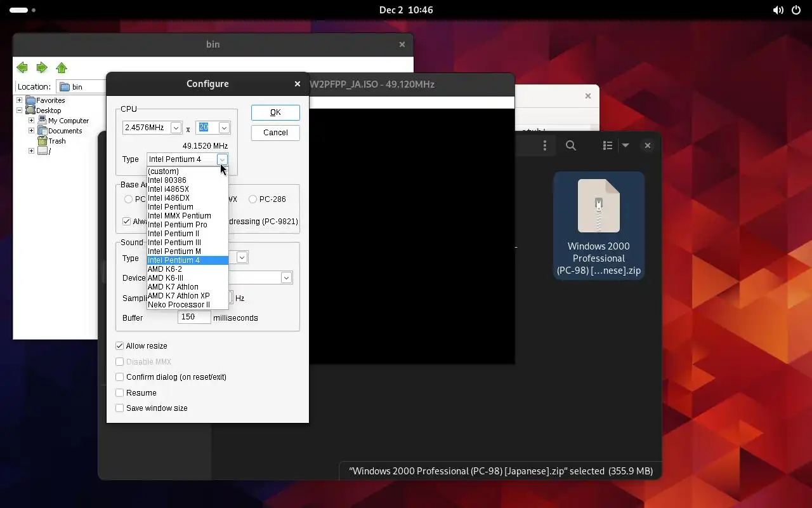The image size is (812, 508).
Task: Select (custom) in CPU type list
Action: coord(187,171)
